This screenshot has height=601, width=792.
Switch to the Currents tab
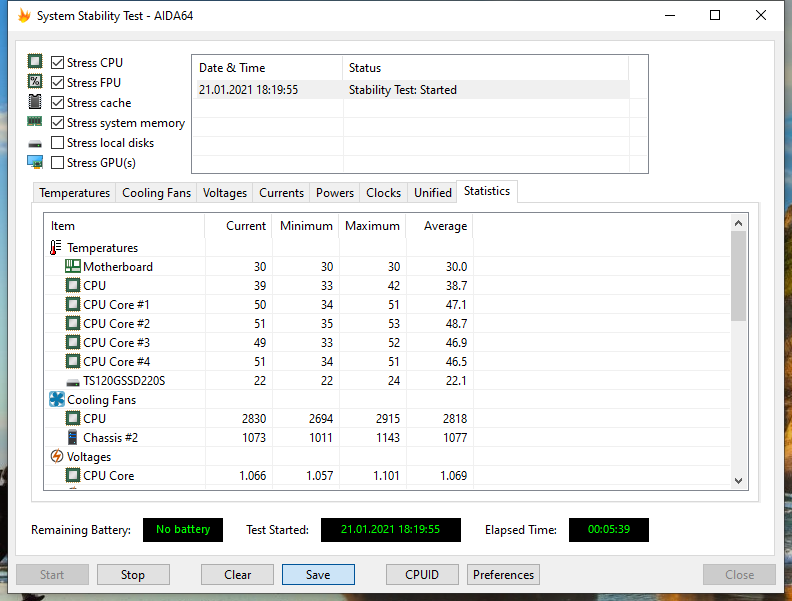tap(281, 193)
